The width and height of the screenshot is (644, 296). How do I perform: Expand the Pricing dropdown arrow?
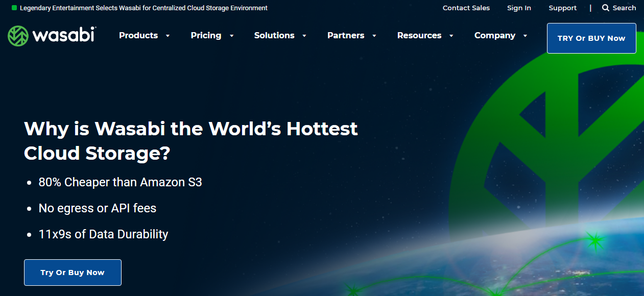[x=231, y=36]
